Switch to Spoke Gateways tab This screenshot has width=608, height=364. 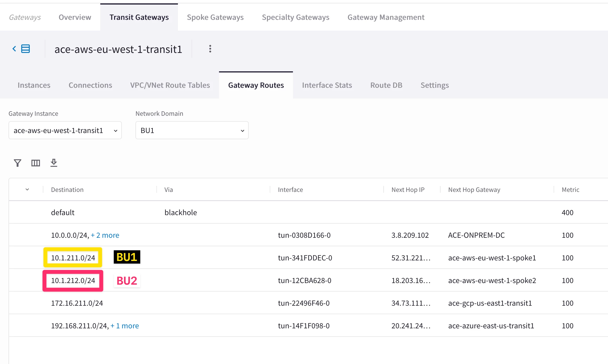tap(215, 17)
